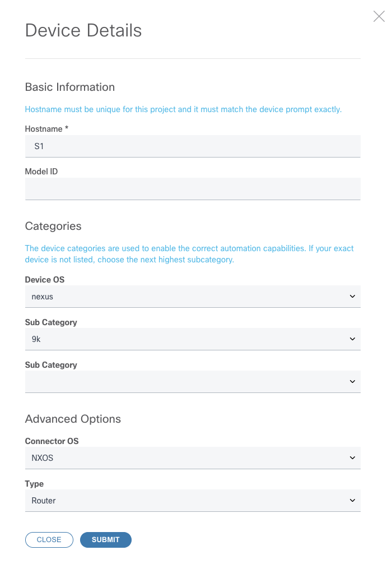Click the Connector OS label text
The height and width of the screenshot is (564, 392).
click(x=52, y=441)
